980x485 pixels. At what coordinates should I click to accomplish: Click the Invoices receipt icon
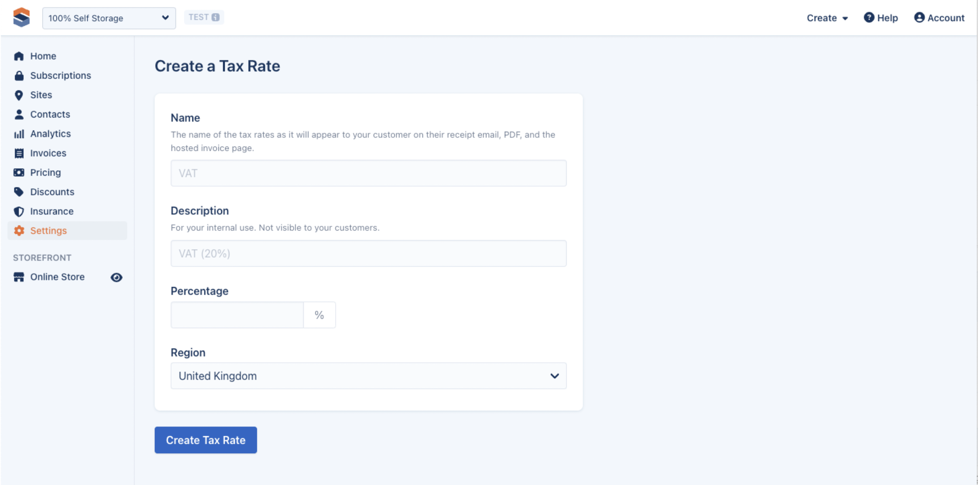pos(19,153)
